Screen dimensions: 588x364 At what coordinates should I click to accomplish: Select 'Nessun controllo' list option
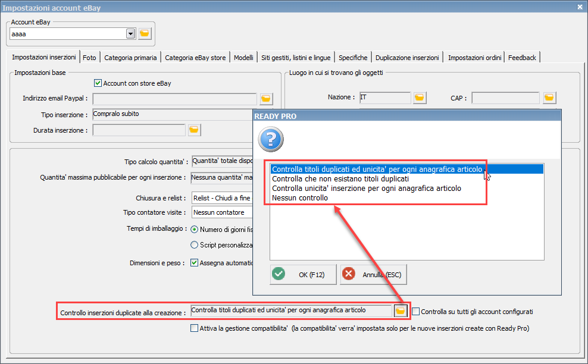(407, 198)
